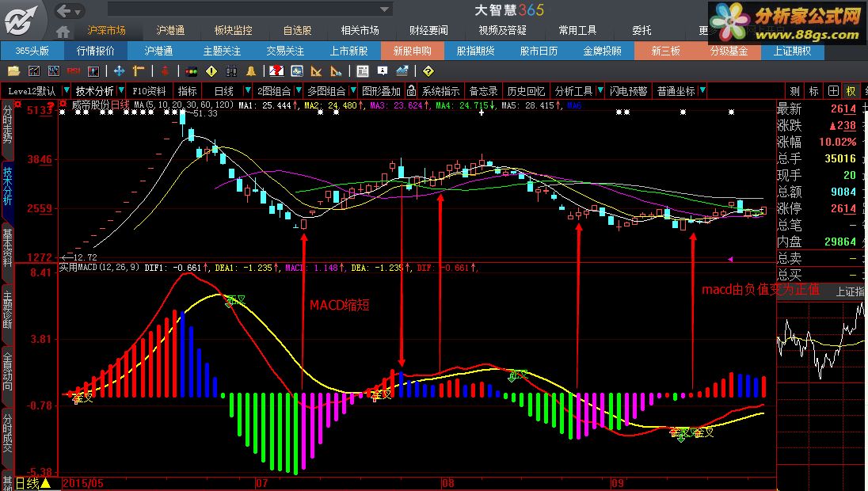This screenshot has height=491, width=868.
Task: Click the 2015/05 date on the time axis
Action: click(x=83, y=483)
